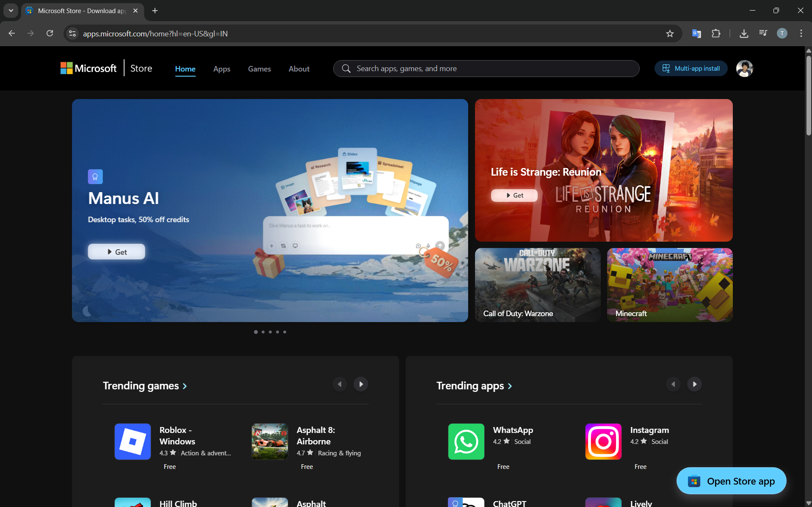Click the Chrome profile T icon
The image size is (812, 507).
(782, 33)
